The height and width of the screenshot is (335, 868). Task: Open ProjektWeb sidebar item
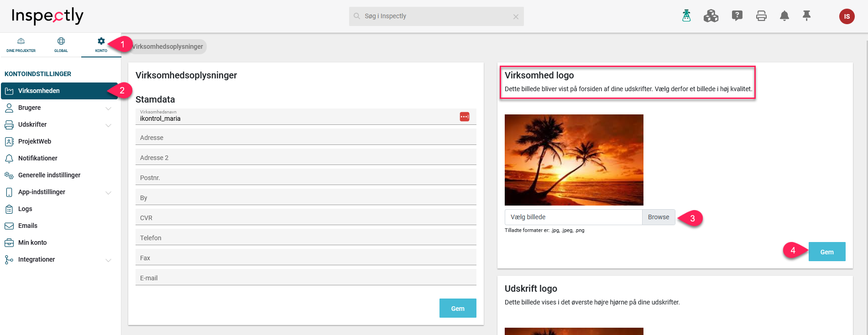(59, 141)
